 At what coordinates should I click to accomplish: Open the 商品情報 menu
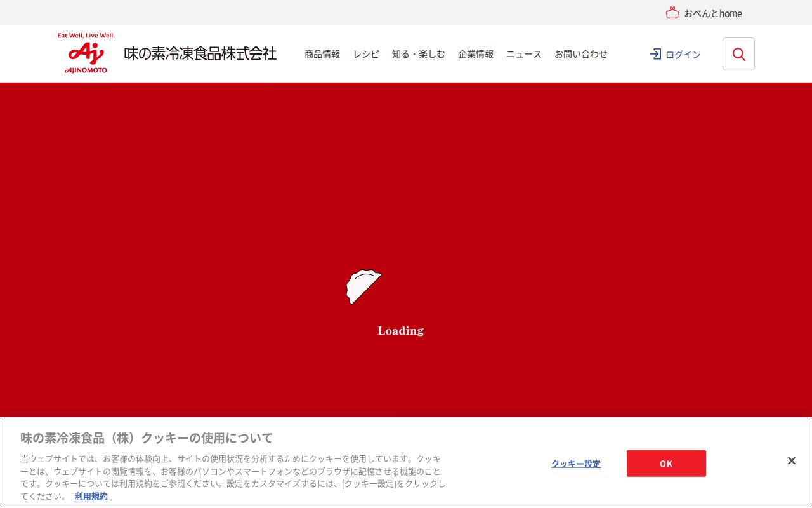[322, 54]
